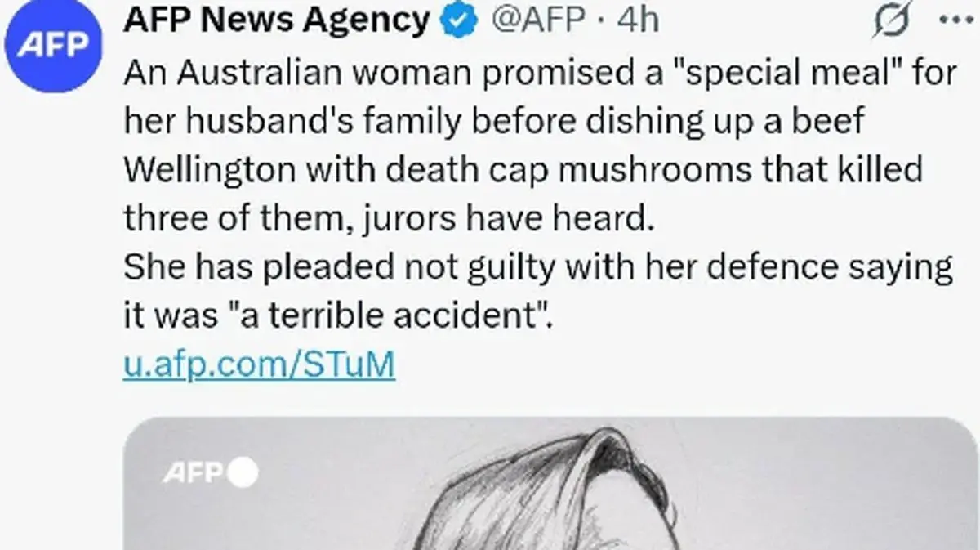Viewport: 980px width, 550px height.
Task: Open the three-dot more options menu
Action: (x=956, y=19)
